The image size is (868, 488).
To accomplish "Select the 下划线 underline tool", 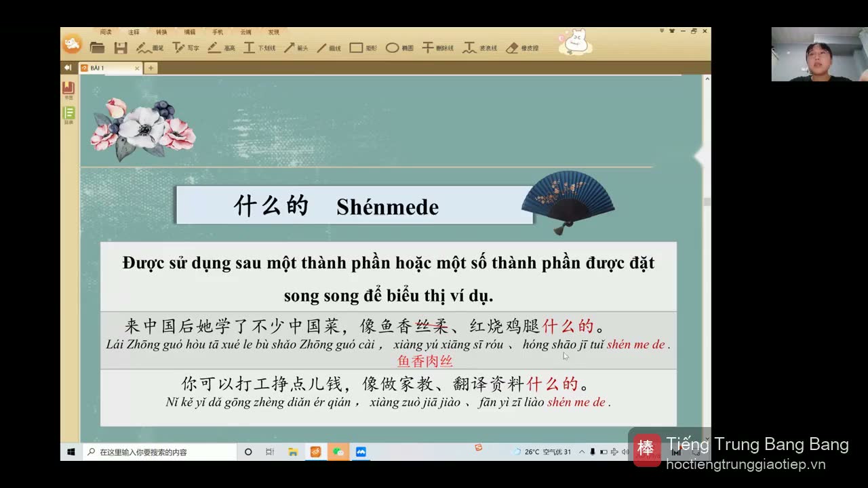I will point(259,47).
